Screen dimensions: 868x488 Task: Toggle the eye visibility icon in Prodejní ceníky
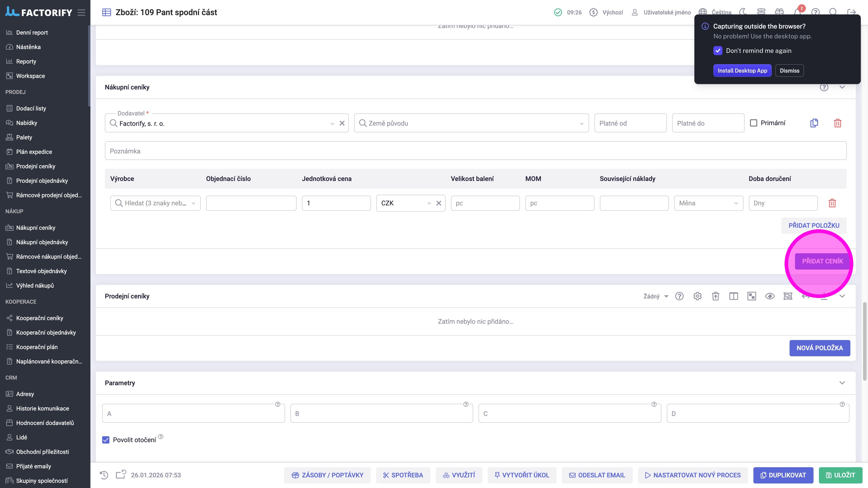pyautogui.click(x=770, y=296)
